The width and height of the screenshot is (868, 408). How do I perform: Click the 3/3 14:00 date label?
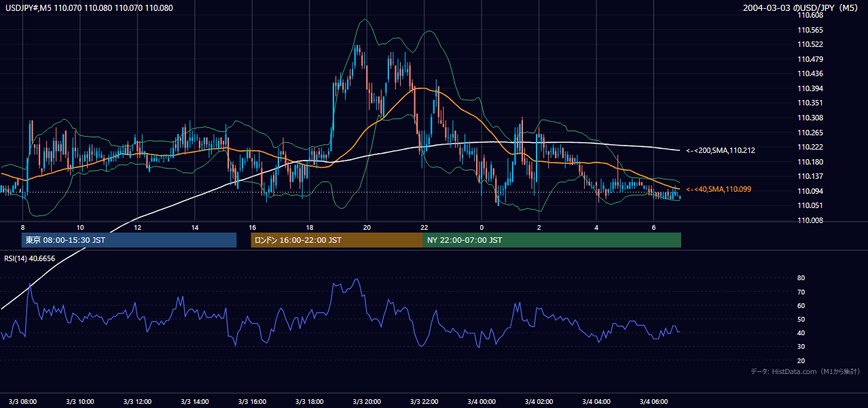[195, 401]
